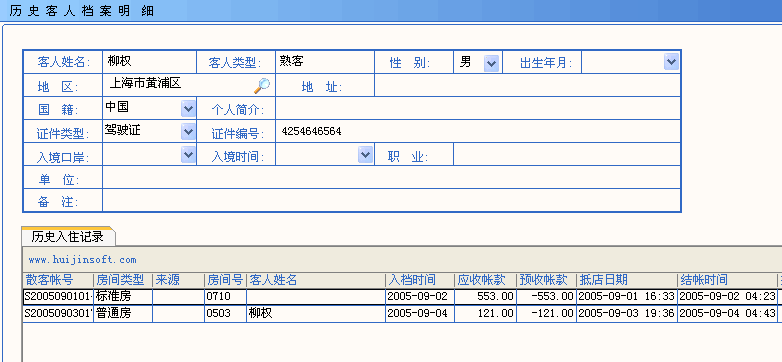Click the -553.00 prepaid amount cell

coord(546,297)
